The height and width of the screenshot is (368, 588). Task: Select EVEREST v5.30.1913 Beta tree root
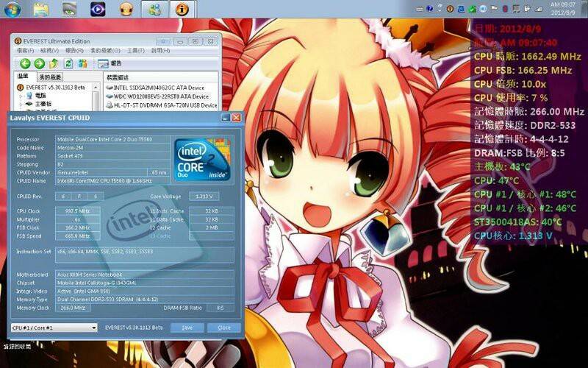point(51,87)
